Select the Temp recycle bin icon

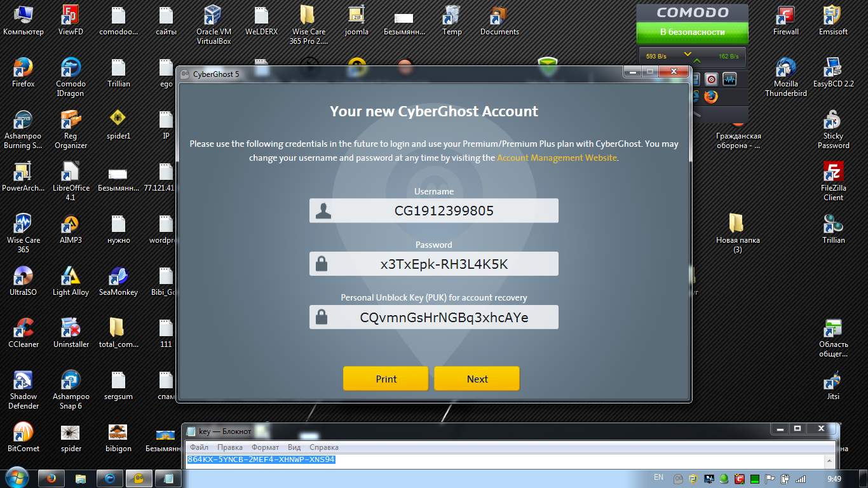pyautogui.click(x=452, y=20)
